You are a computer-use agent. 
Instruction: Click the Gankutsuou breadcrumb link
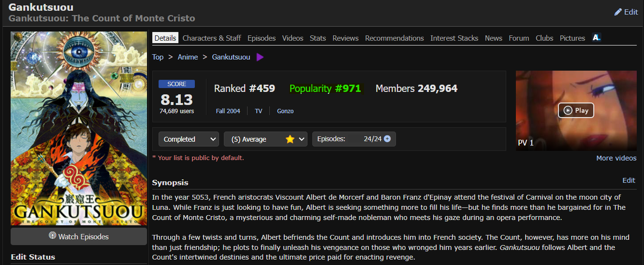pyautogui.click(x=231, y=57)
